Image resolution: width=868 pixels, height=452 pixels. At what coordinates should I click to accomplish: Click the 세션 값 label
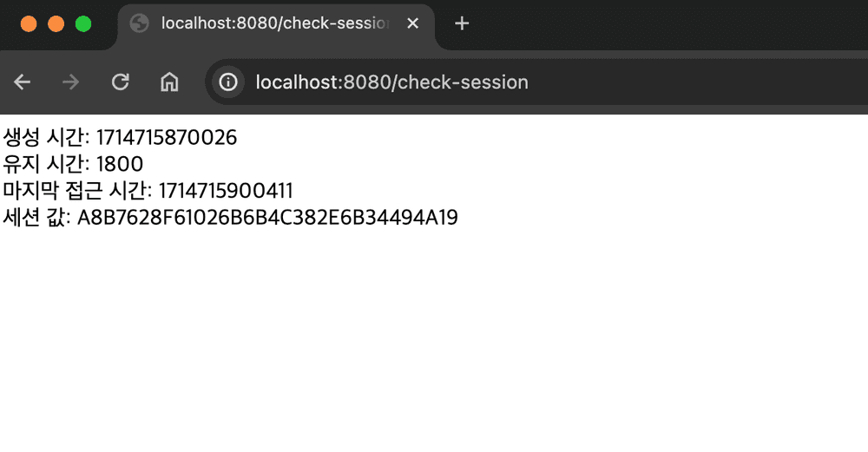point(36,217)
